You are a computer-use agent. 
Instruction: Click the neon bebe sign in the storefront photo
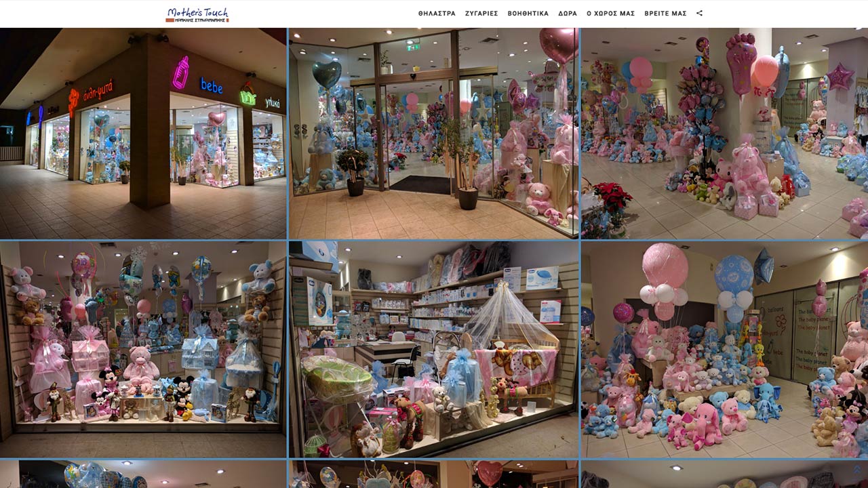coord(211,86)
